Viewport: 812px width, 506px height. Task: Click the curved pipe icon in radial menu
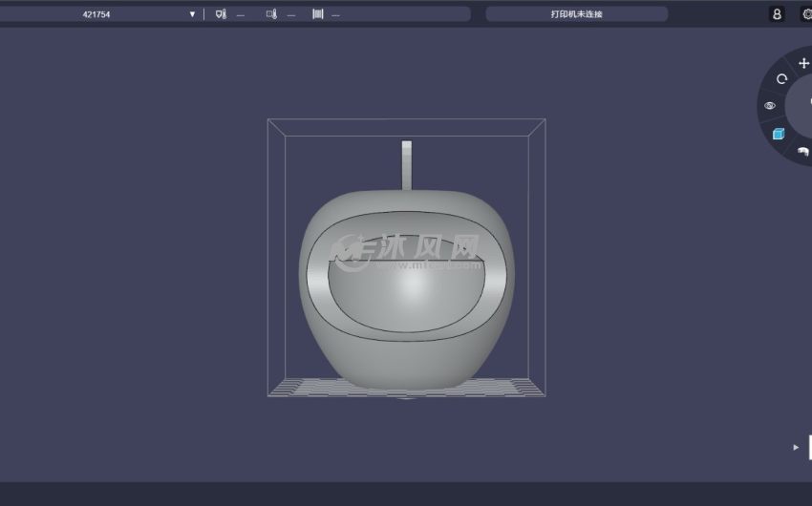pyautogui.click(x=802, y=152)
